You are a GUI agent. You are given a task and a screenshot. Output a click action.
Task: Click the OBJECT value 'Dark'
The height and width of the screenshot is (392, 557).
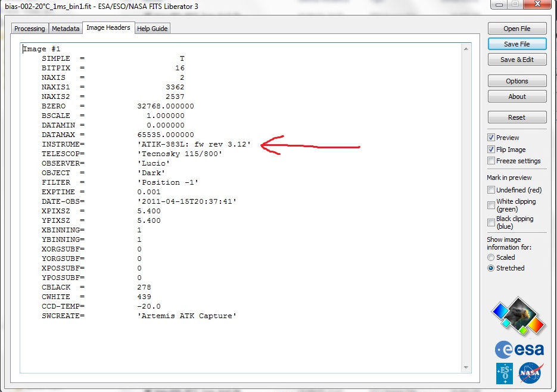pyautogui.click(x=151, y=173)
